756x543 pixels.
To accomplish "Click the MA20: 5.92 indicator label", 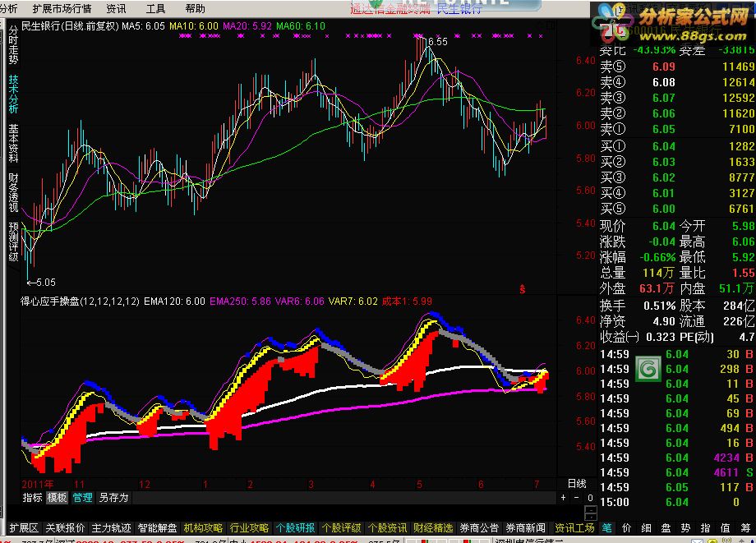I will pyautogui.click(x=247, y=26).
